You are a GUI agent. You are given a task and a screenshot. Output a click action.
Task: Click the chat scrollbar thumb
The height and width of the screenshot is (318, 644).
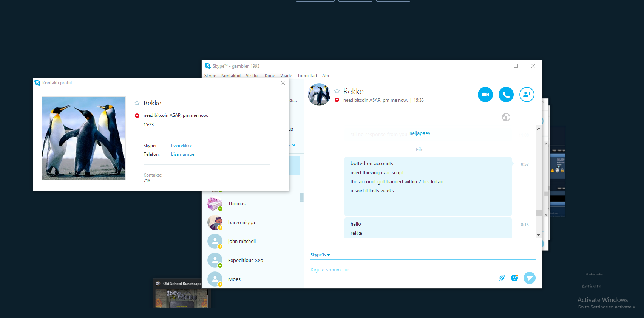tap(539, 213)
